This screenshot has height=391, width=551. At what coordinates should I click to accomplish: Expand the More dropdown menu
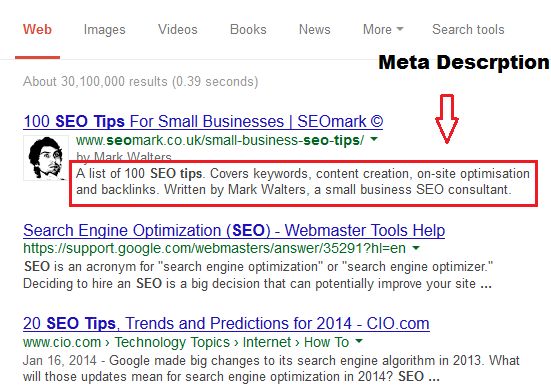pyautogui.click(x=383, y=30)
